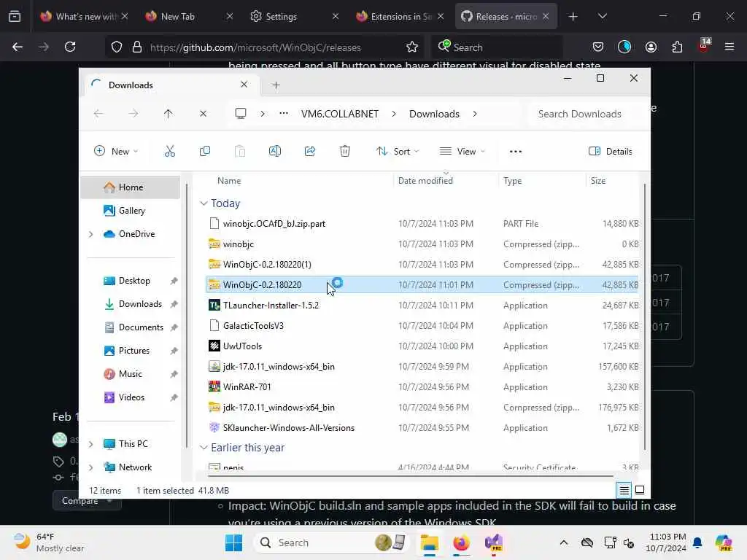
Task: Open Firefox hamburger application menu
Action: click(x=729, y=47)
